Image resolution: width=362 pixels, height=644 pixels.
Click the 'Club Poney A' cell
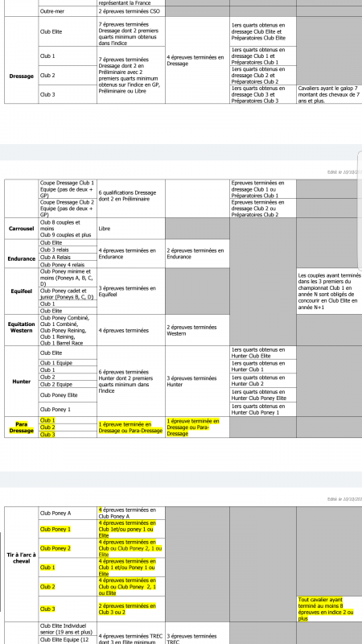pyautogui.click(x=68, y=513)
